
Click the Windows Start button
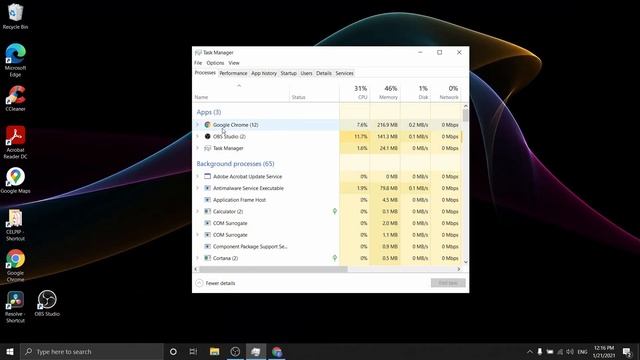click(10, 351)
